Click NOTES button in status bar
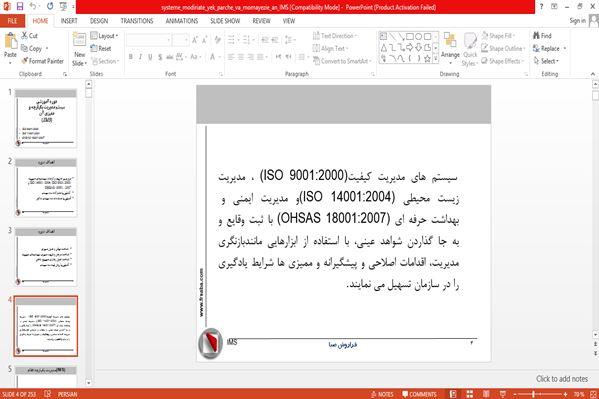This screenshot has width=599, height=399. tap(381, 394)
